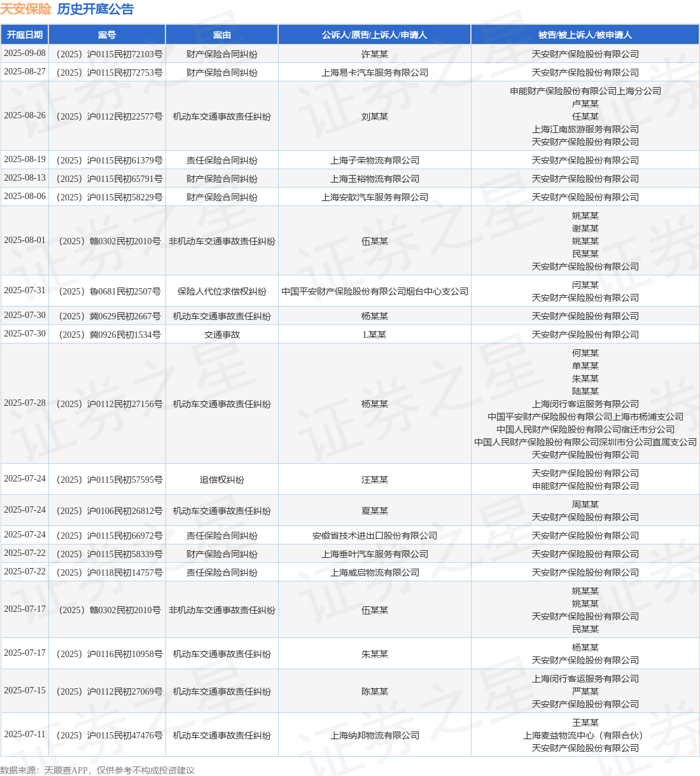Click the 数据来源 footer note
Image resolution: width=700 pixels, height=776 pixels.
97,770
